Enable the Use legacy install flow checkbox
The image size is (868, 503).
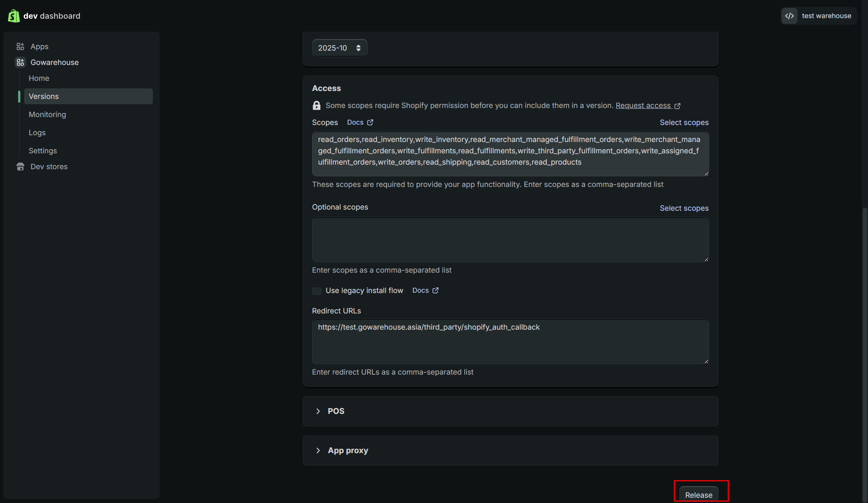317,290
